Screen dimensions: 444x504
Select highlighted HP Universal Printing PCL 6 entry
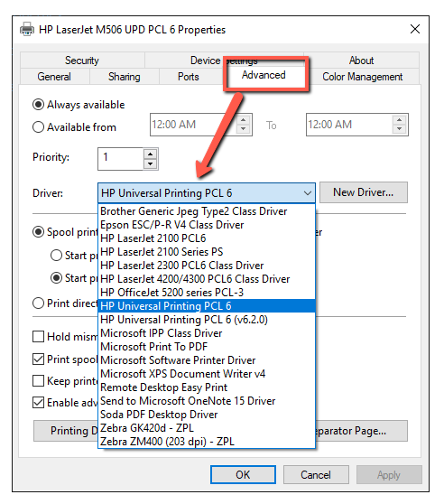click(207, 305)
